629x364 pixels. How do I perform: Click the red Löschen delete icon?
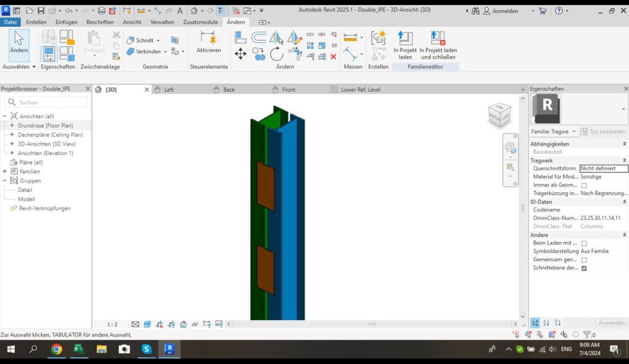click(x=333, y=57)
